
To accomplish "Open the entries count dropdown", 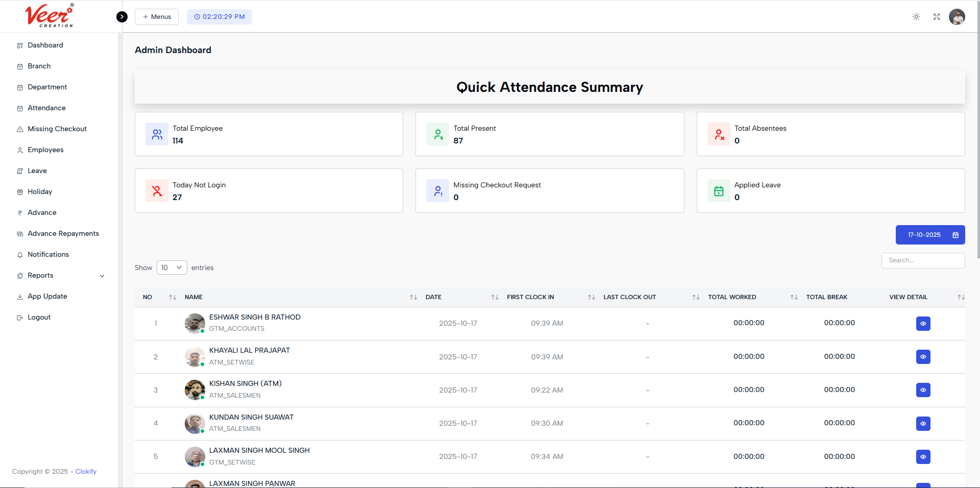I will click(171, 267).
